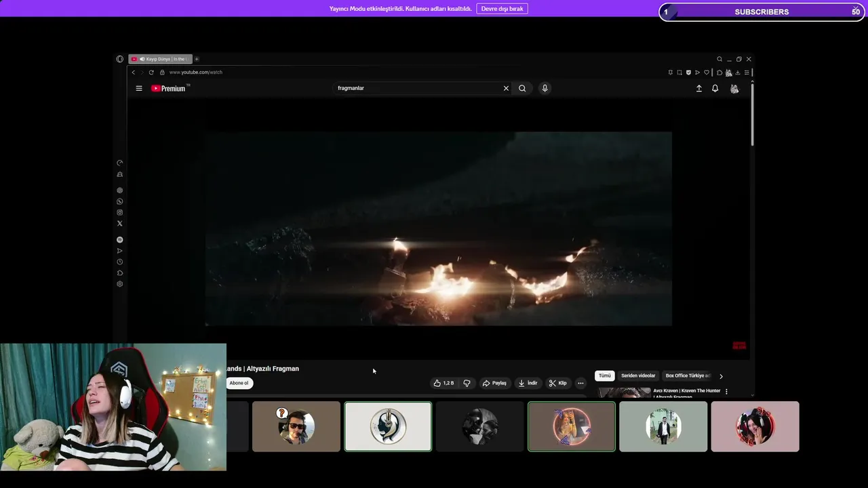Open the browser player icon in toolbar
Image resolution: width=868 pixels, height=488 pixels.
(x=697, y=73)
